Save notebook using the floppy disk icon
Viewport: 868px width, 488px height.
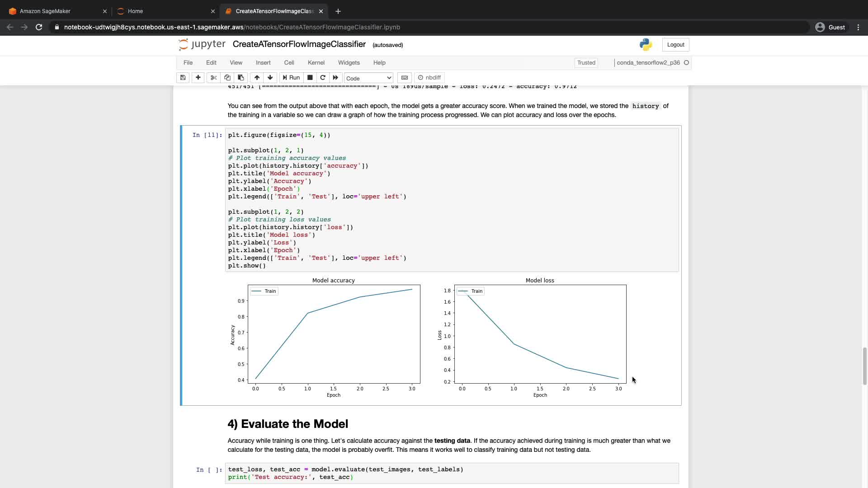click(183, 78)
